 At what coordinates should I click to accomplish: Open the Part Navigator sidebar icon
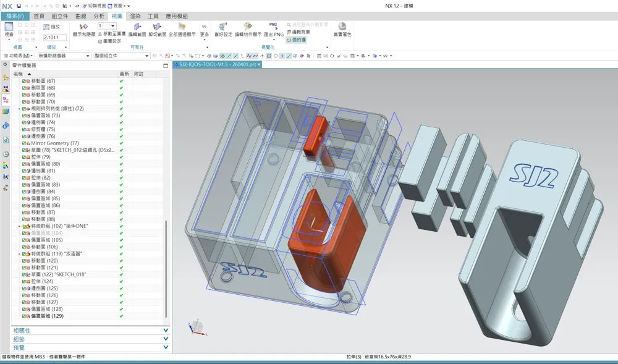click(6, 100)
